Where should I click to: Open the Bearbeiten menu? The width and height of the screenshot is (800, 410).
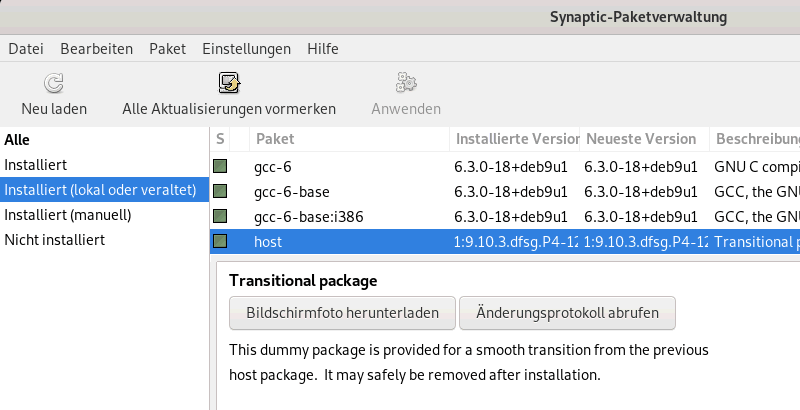96,48
